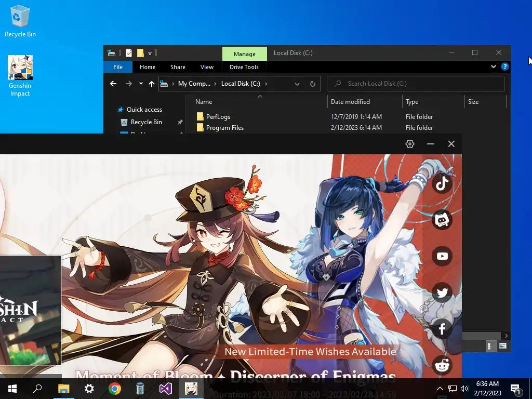Screen dimensions: 532x399
Task: Open clock and date flyout
Action: 487,389
